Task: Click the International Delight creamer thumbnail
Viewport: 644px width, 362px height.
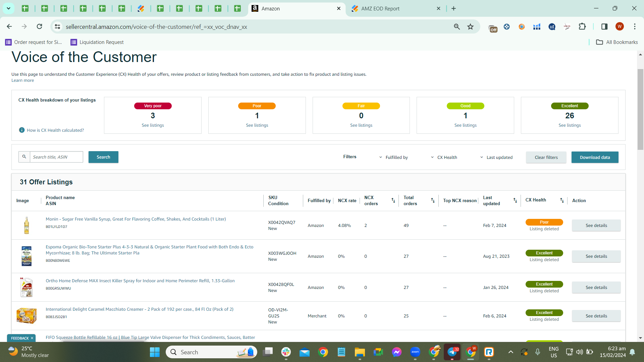Action: [26, 316]
